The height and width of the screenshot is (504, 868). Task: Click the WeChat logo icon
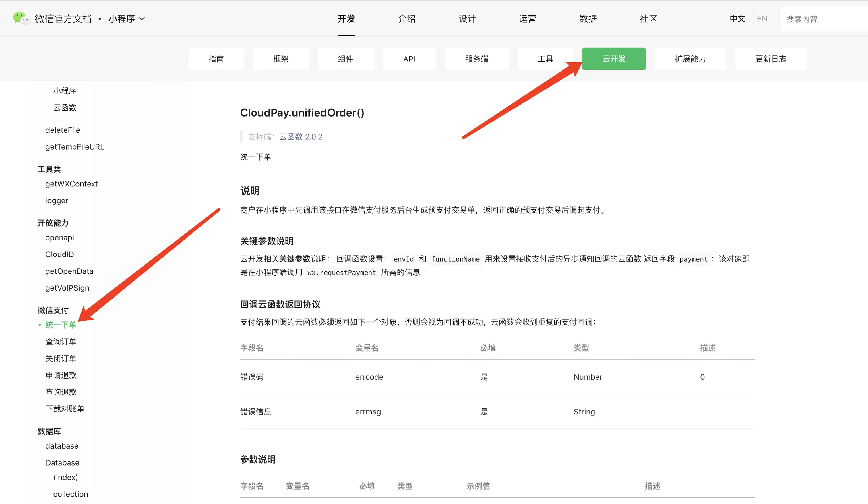click(21, 18)
